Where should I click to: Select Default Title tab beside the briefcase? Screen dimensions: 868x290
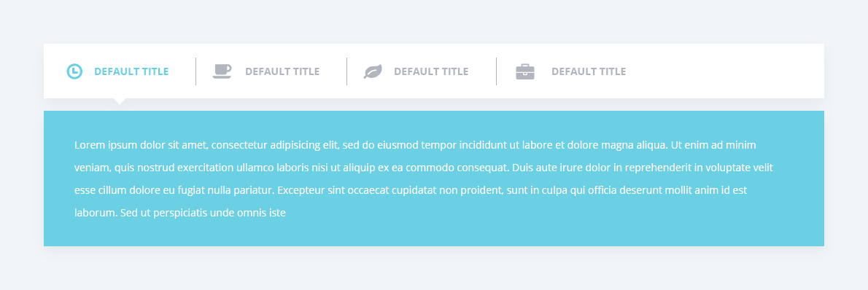[589, 71]
